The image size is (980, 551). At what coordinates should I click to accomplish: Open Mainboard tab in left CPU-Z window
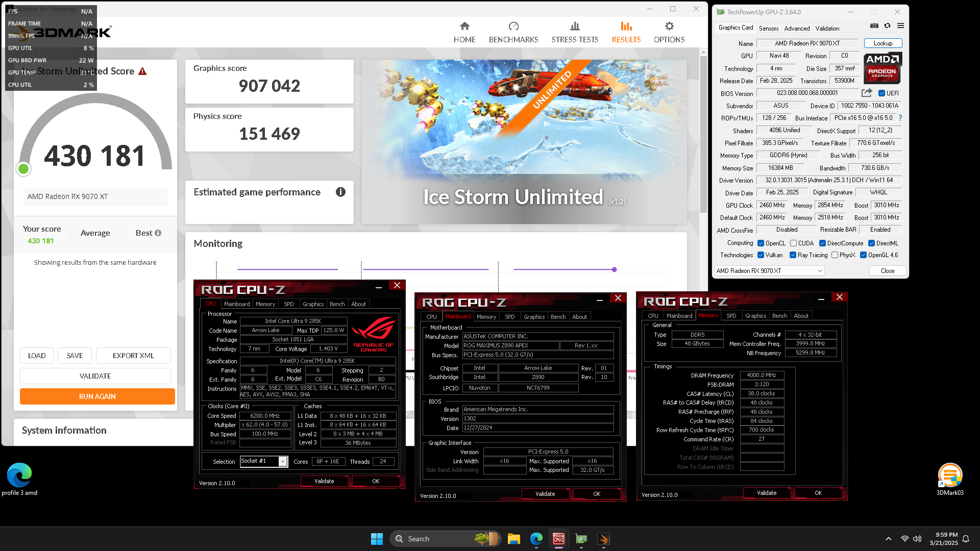click(237, 304)
